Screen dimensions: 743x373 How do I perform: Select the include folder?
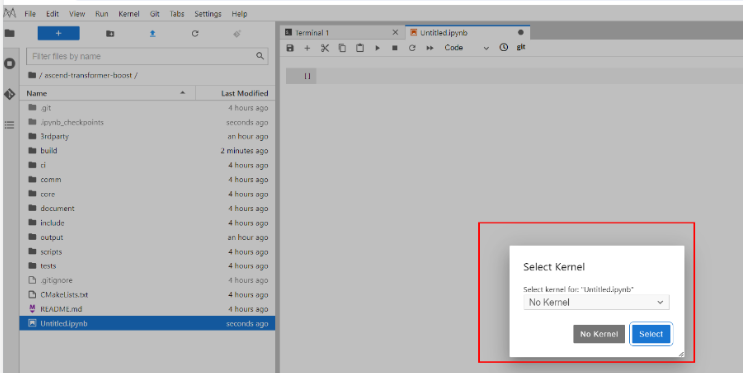click(x=147, y=223)
